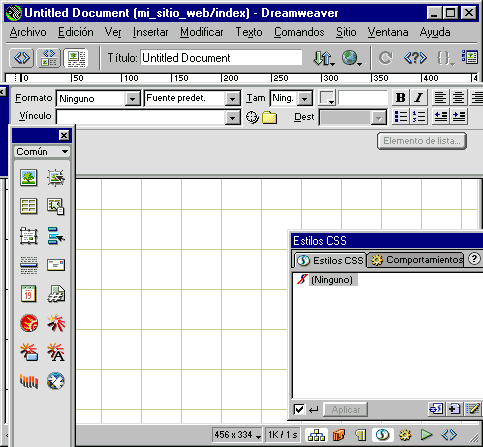483x447 pixels.
Task: Insert Email Link icon
Action: pyautogui.click(x=56, y=265)
